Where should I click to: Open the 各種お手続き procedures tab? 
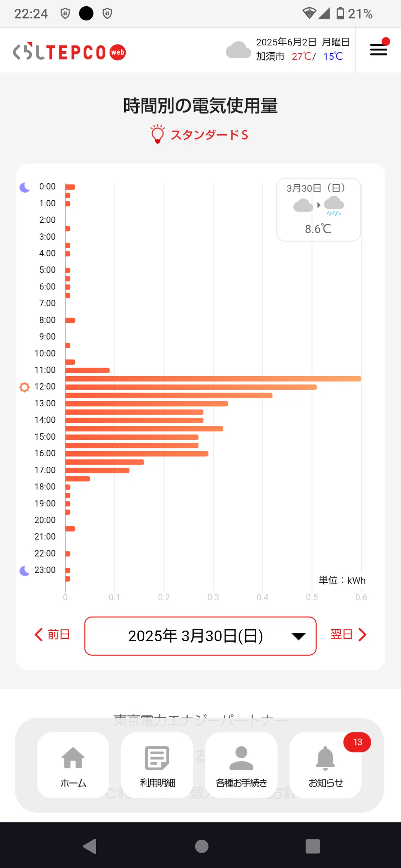[241, 765]
